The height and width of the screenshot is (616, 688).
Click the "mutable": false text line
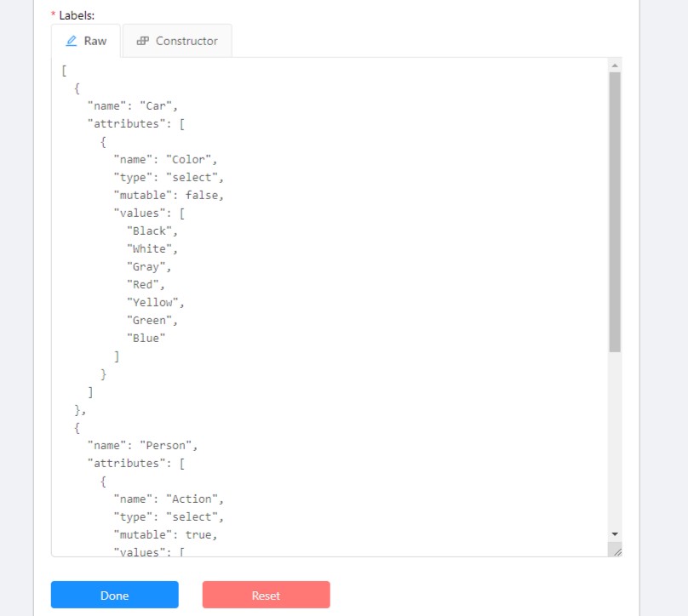pos(169,195)
